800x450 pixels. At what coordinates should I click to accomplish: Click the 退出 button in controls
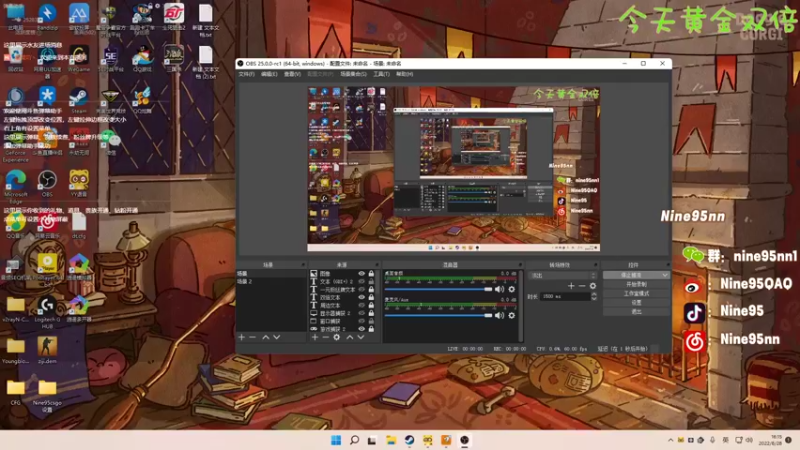click(x=636, y=312)
